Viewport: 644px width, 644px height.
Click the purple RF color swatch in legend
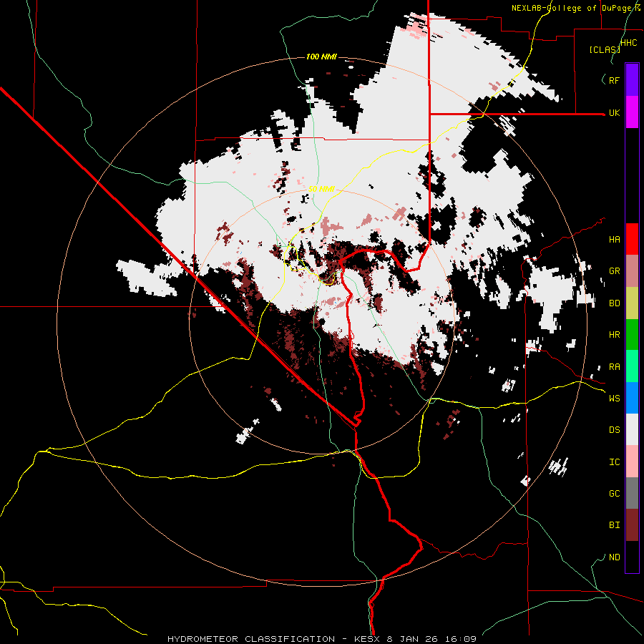632,80
